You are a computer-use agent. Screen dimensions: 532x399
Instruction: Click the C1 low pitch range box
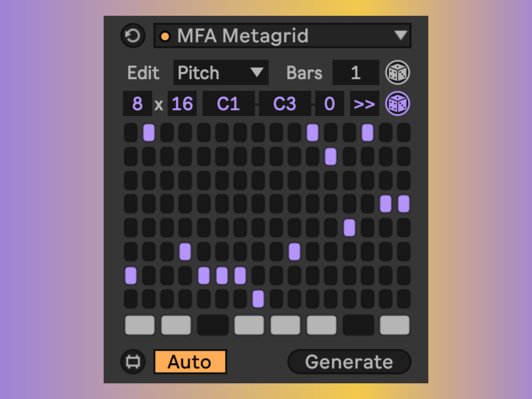click(228, 103)
